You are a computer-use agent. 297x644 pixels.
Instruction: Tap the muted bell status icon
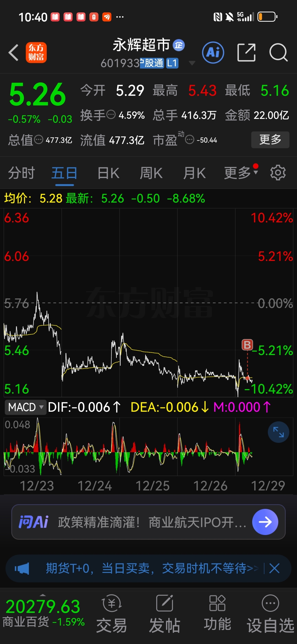tap(229, 17)
